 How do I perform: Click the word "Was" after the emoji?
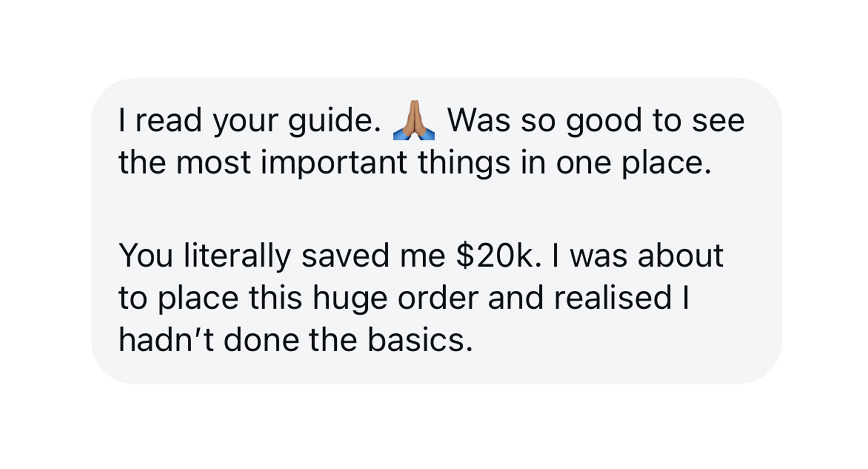[478, 121]
